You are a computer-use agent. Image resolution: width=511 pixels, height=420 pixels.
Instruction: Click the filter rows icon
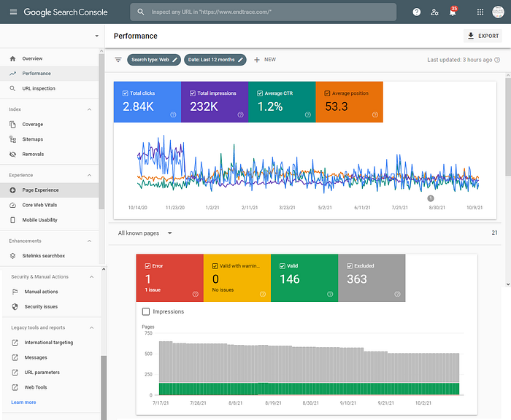[118, 60]
